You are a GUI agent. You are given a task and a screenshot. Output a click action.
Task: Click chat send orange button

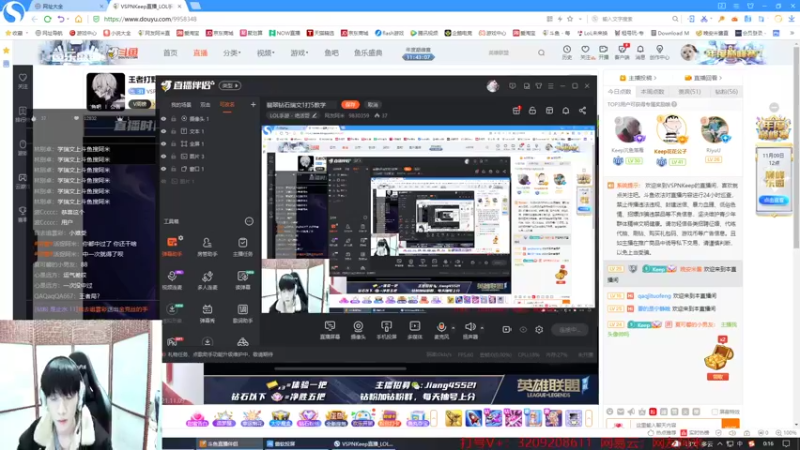click(x=730, y=424)
